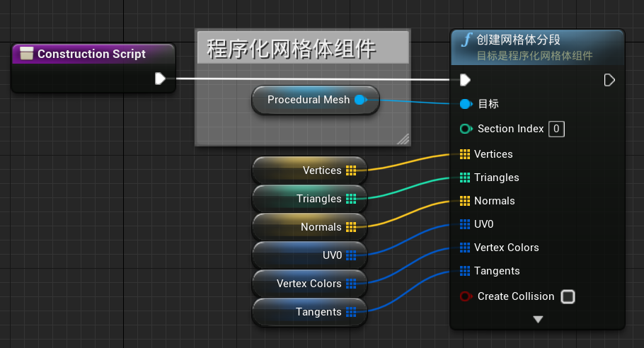The width and height of the screenshot is (644, 348).
Task: Click the UV0 variable node output pin
Action: [x=351, y=255]
